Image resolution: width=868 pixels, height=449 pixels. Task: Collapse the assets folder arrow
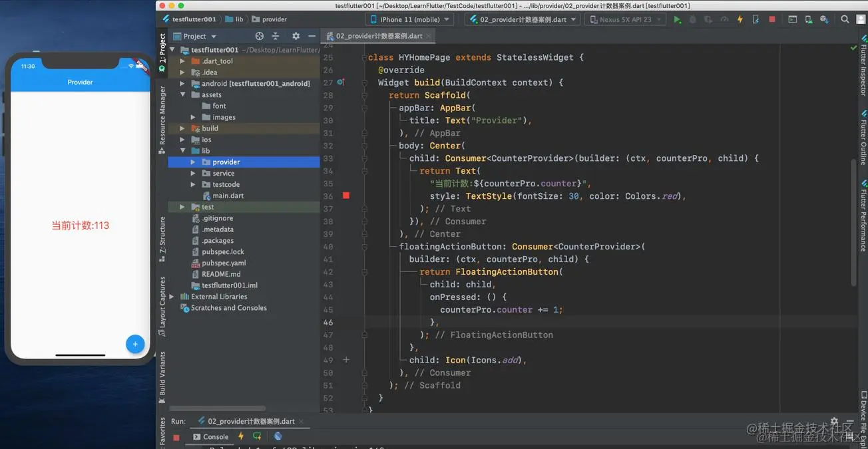click(x=182, y=95)
